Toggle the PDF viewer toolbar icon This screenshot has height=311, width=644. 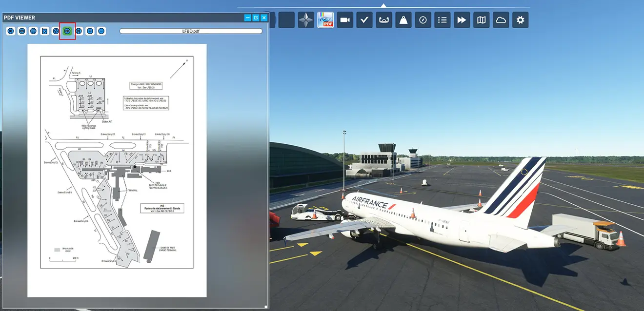tap(325, 20)
